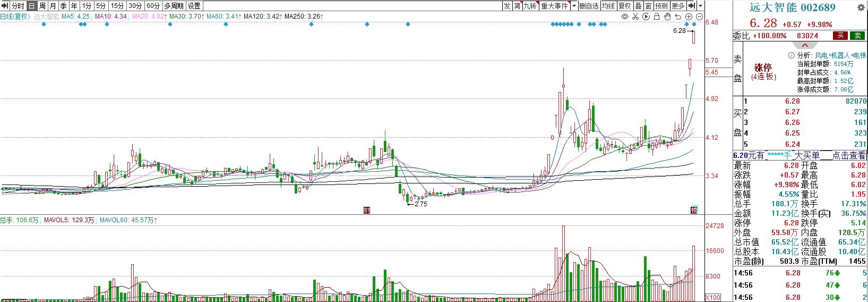This screenshot has width=868, height=302.
Task: Switch to 5分 minute chart
Action: 101,6
